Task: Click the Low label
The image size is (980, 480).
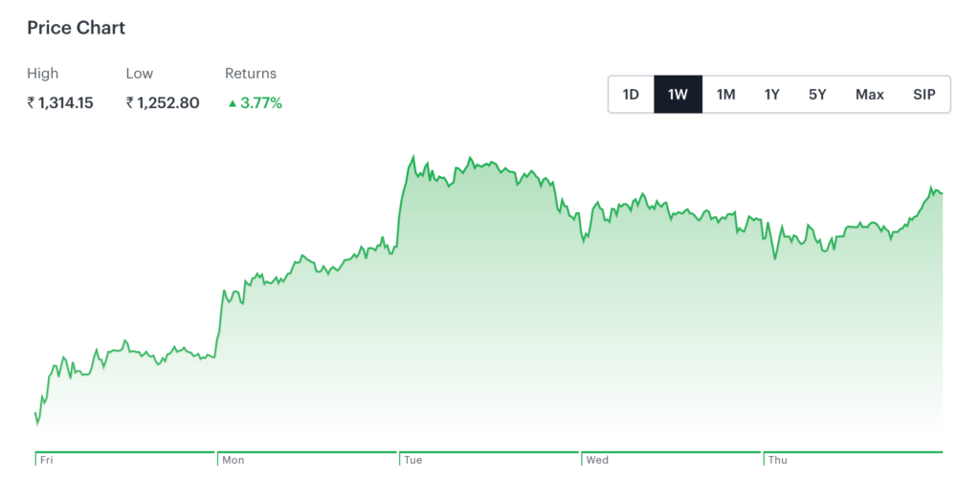Action: (x=139, y=74)
